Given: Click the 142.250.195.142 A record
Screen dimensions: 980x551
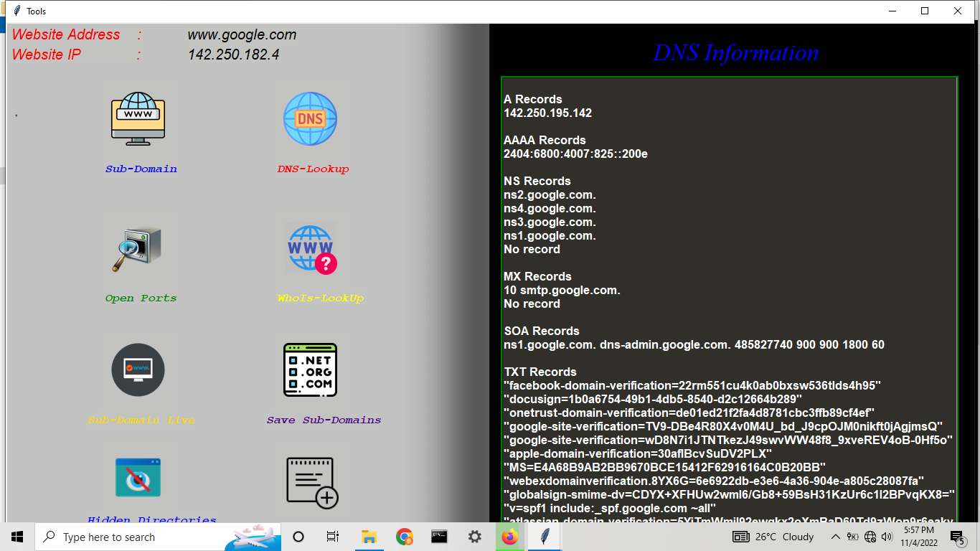Looking at the screenshot, I should [548, 113].
